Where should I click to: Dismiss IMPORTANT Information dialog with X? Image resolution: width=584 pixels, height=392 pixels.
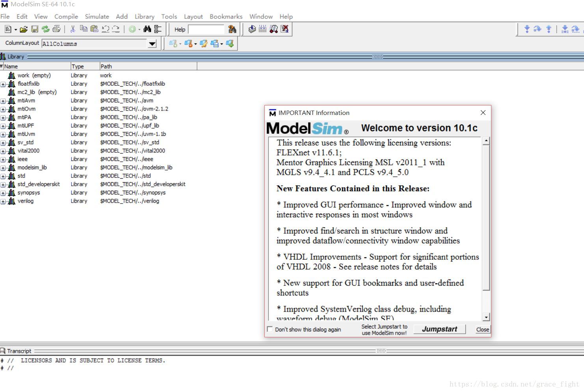483,113
